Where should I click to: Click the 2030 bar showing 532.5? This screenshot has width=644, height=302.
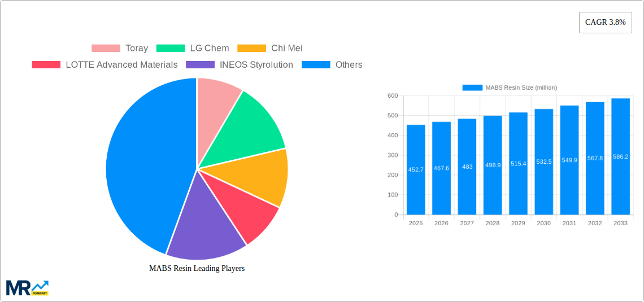coord(544,161)
